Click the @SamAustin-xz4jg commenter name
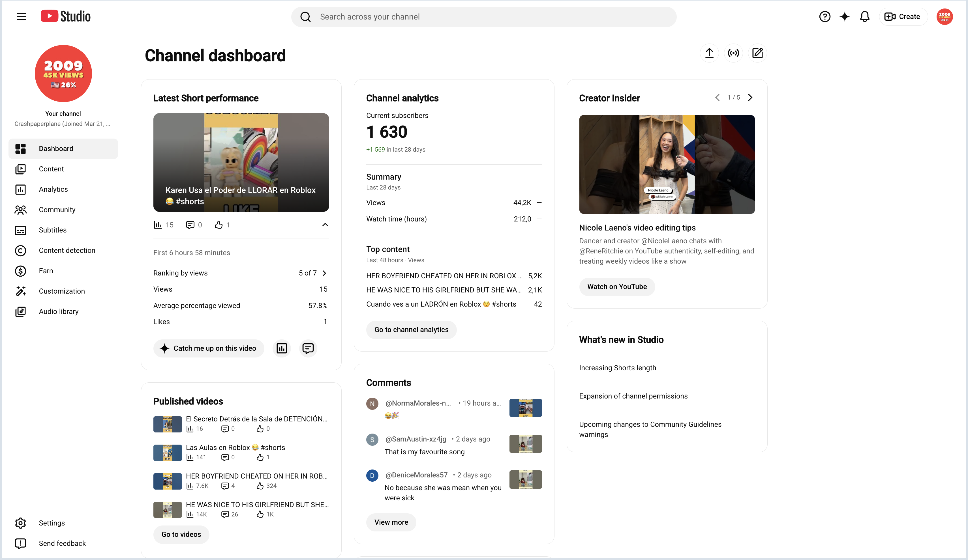This screenshot has width=968, height=560. coord(416,439)
